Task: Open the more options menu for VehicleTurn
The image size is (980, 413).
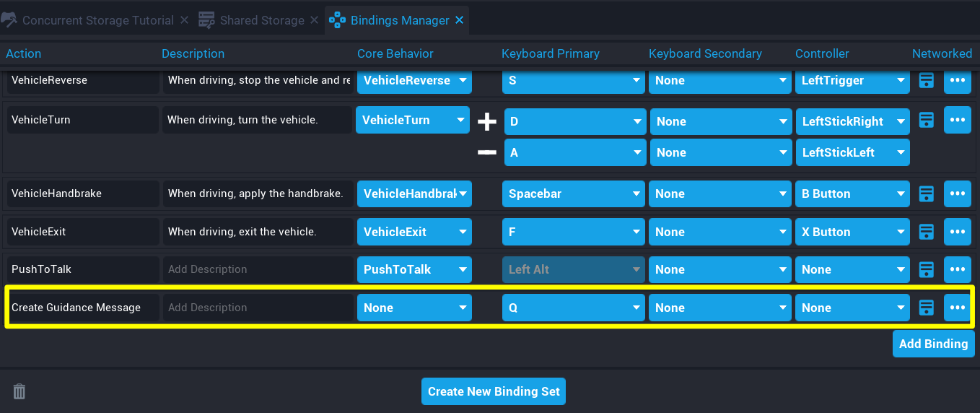Action: (x=958, y=120)
